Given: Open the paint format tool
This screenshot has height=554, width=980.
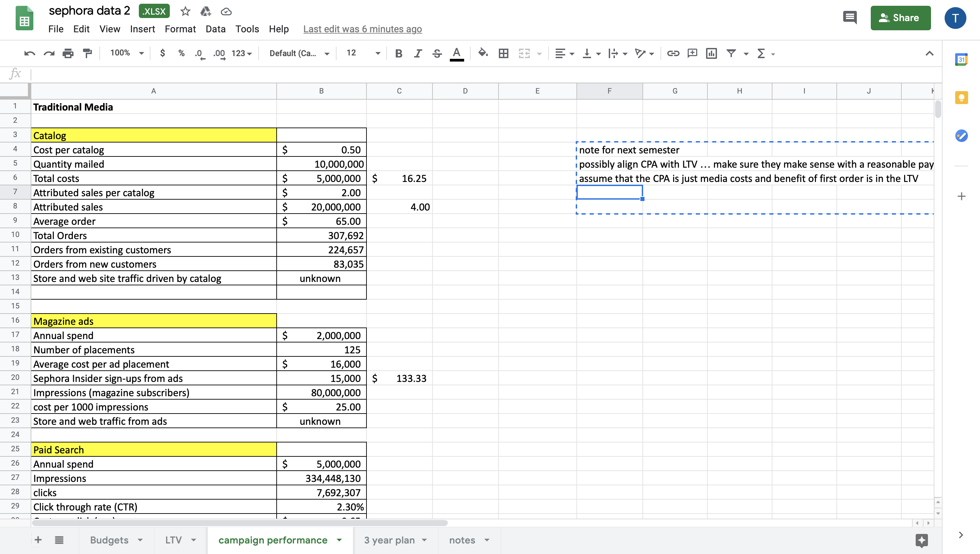Looking at the screenshot, I should [x=87, y=53].
